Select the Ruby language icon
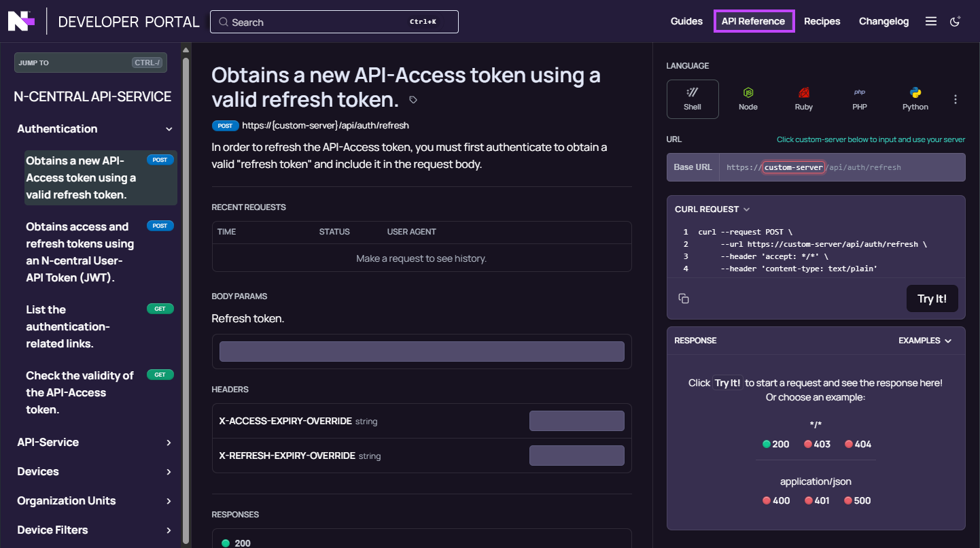 tap(804, 99)
